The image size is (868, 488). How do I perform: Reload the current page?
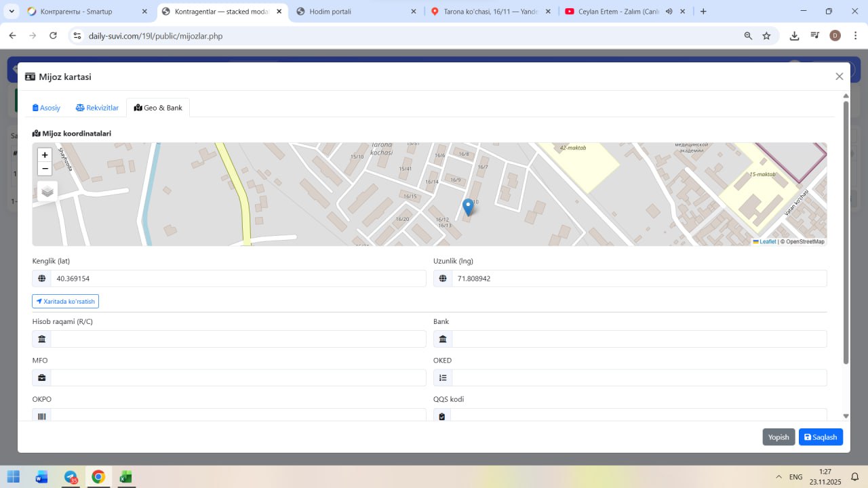pos(53,36)
